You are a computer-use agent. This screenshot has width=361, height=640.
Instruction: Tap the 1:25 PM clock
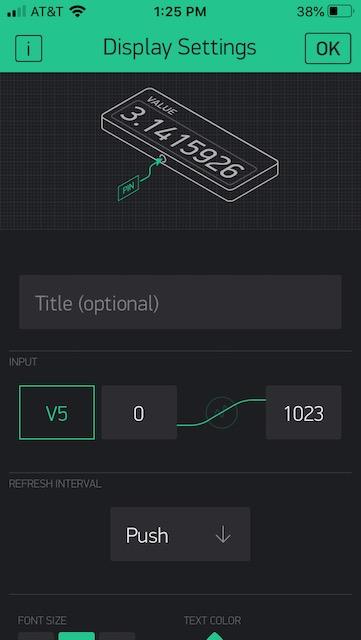tap(180, 11)
